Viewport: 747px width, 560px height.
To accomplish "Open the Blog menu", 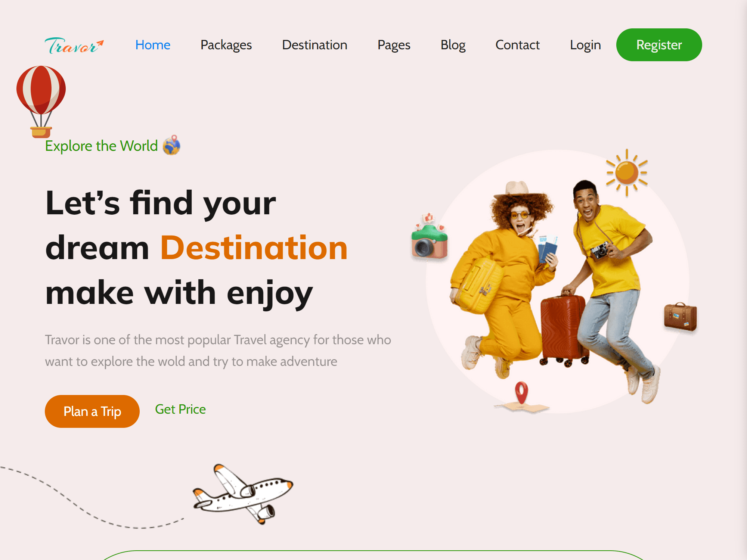I will (453, 45).
